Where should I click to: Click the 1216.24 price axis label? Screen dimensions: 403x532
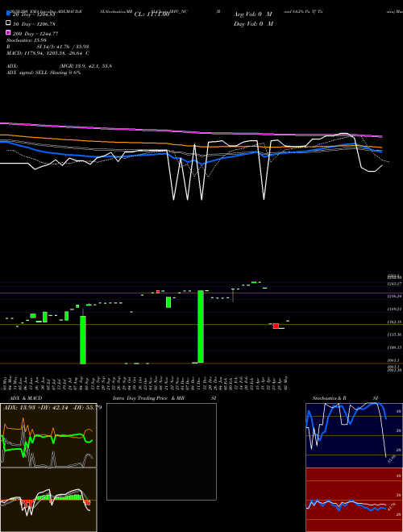point(394,297)
